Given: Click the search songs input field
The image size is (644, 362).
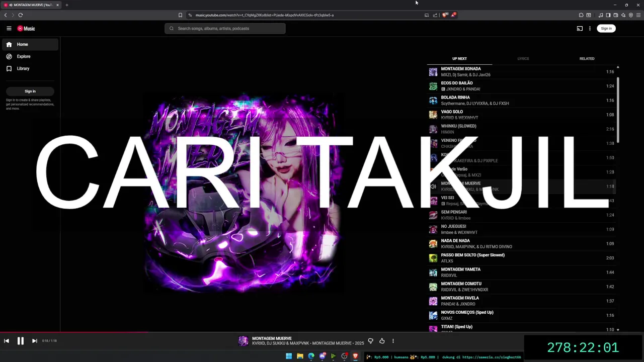Looking at the screenshot, I should click(225, 29).
